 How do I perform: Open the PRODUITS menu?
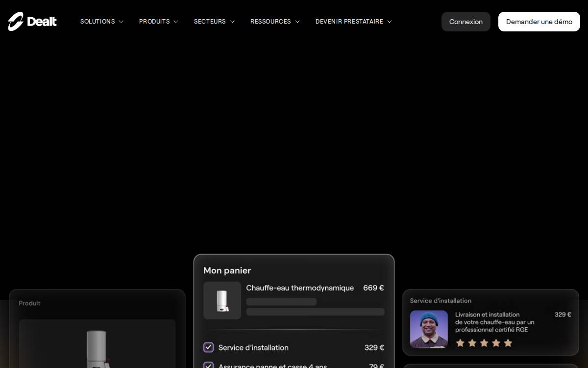[x=159, y=22]
